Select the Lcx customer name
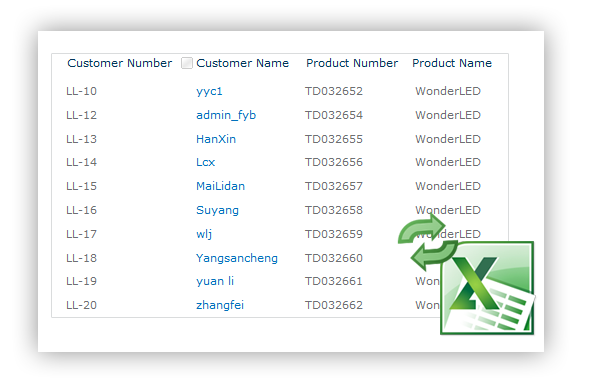 click(x=205, y=162)
